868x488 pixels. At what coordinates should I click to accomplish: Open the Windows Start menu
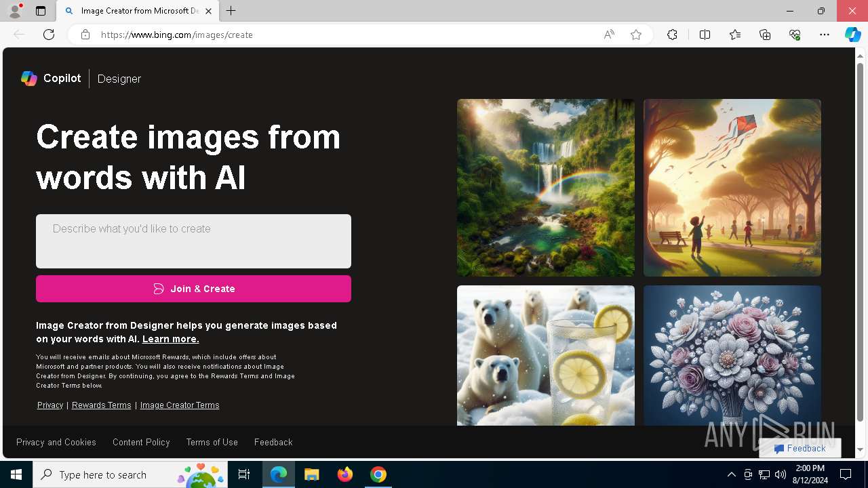click(x=16, y=474)
